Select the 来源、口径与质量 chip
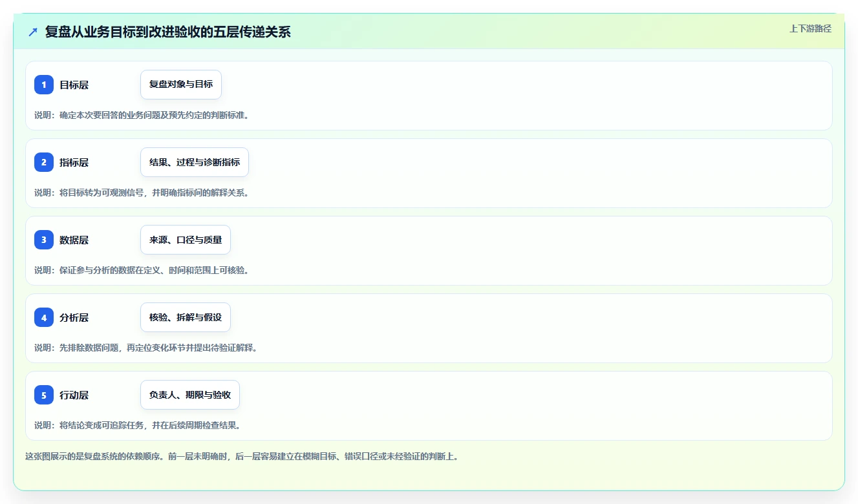 [x=186, y=240]
